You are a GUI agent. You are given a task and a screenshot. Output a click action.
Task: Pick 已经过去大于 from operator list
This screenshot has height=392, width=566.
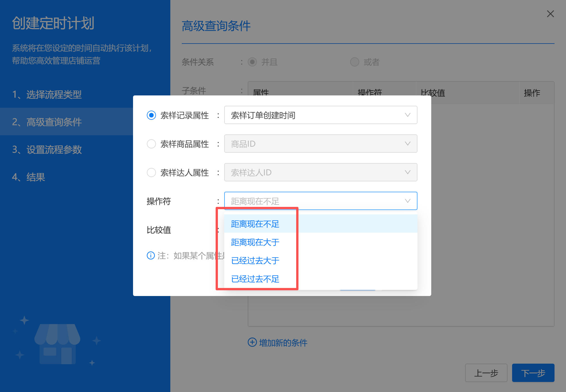click(x=255, y=261)
